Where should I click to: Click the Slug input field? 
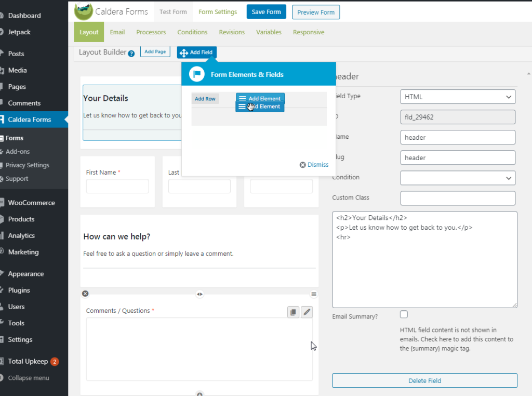click(458, 158)
